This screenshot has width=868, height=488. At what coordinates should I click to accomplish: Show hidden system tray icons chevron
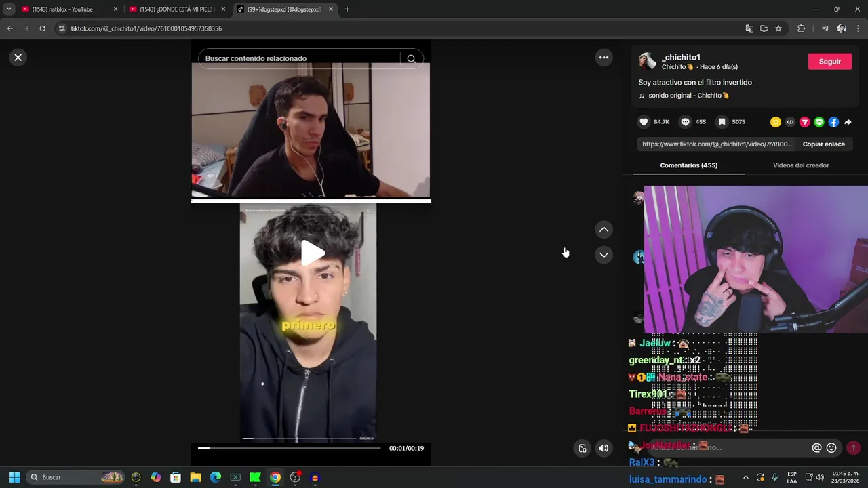745,477
